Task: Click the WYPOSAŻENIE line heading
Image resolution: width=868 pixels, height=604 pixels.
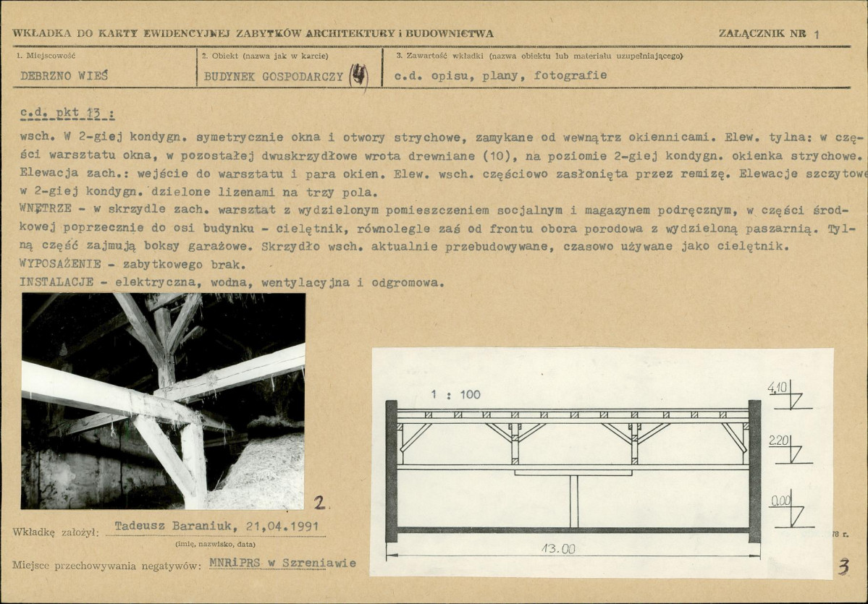Action: click(x=60, y=264)
